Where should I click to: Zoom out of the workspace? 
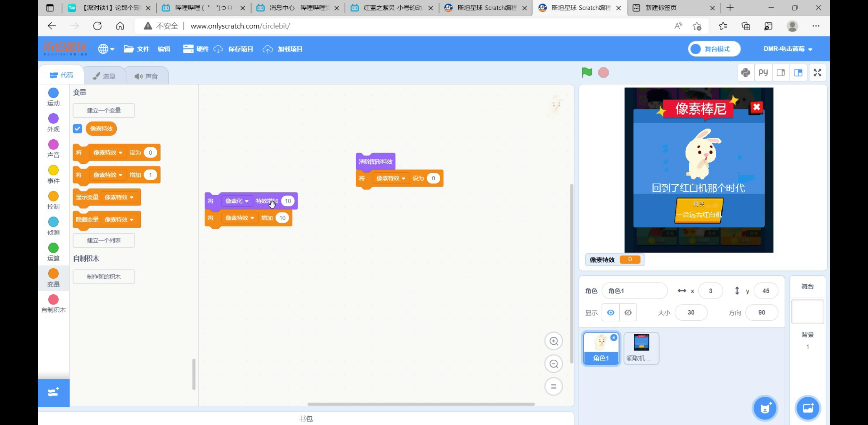click(554, 364)
